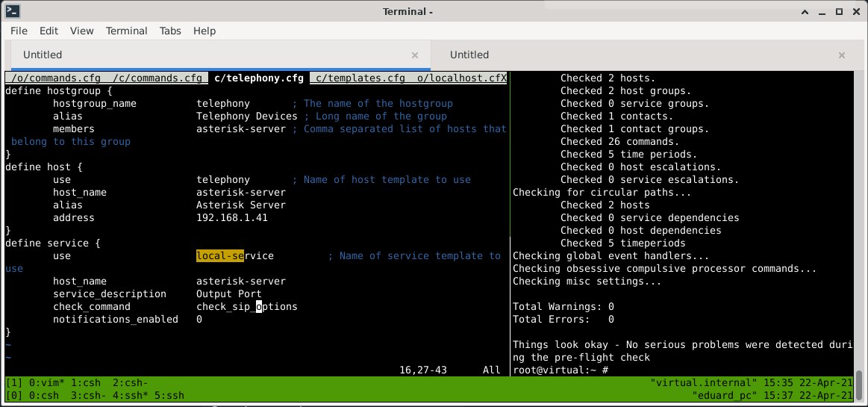868x407 pixels.
Task: Click 'Total Errors: 0' line
Action: [x=563, y=320]
